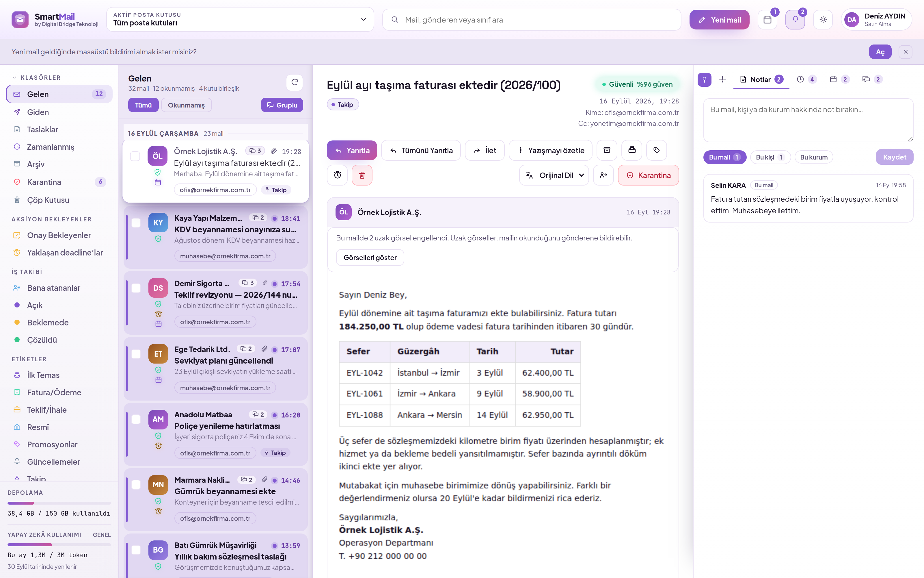Archive this mail using archive icon
The image size is (924, 578).
tap(607, 150)
